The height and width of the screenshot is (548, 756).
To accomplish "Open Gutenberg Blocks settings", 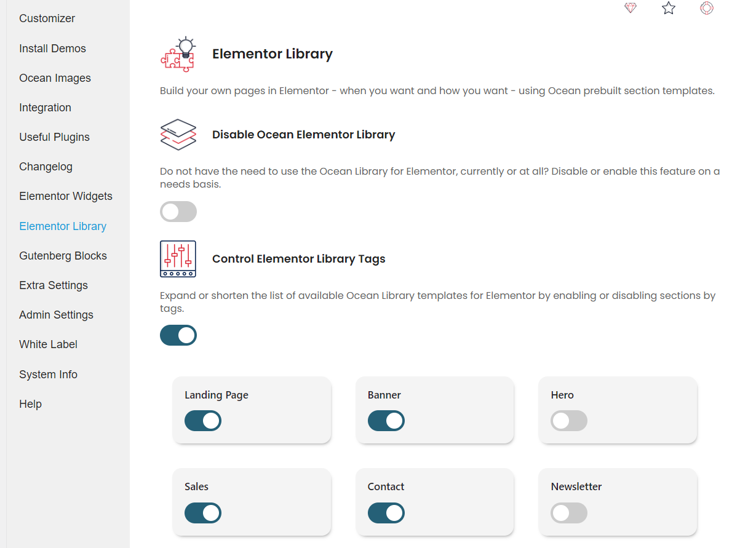I will coord(63,256).
